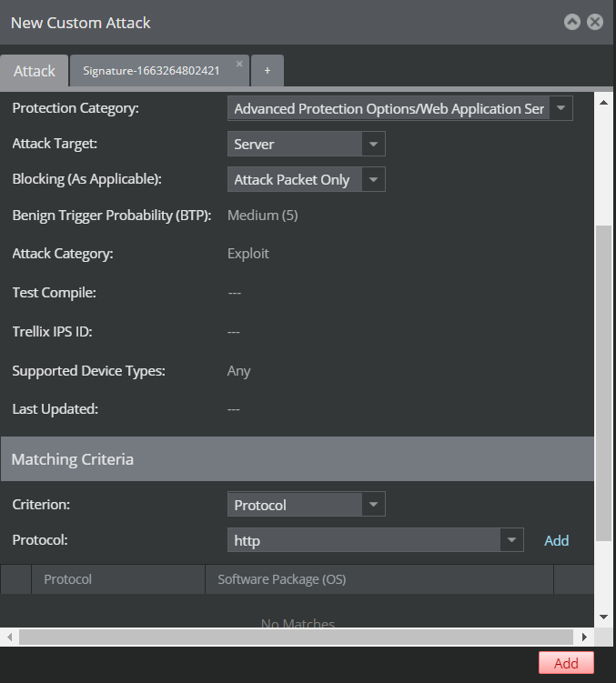Click the red Add button
616x683 pixels.
point(566,663)
